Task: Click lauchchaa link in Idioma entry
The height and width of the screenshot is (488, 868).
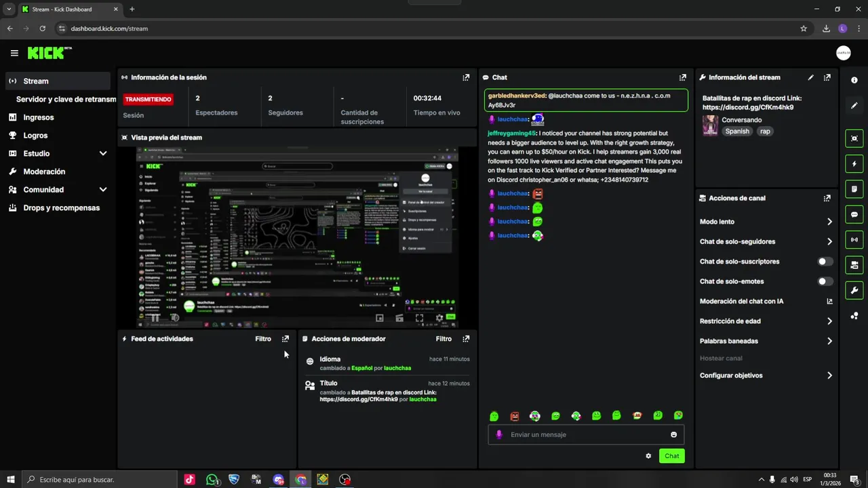Action: click(397, 368)
